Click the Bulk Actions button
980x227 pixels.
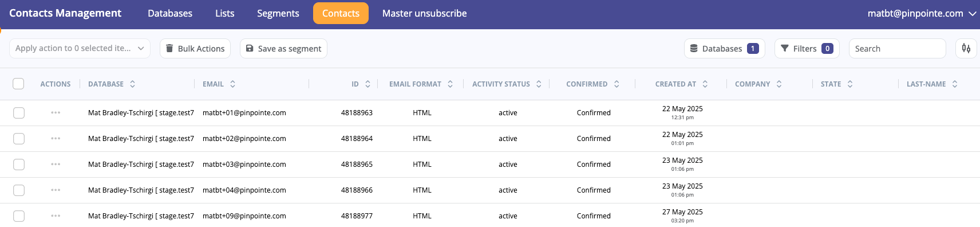pyautogui.click(x=195, y=49)
